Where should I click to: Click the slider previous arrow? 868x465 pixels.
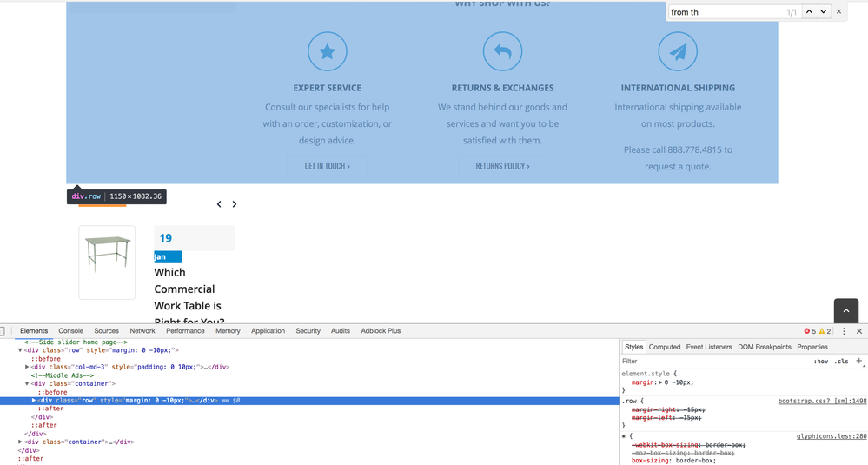tap(219, 204)
